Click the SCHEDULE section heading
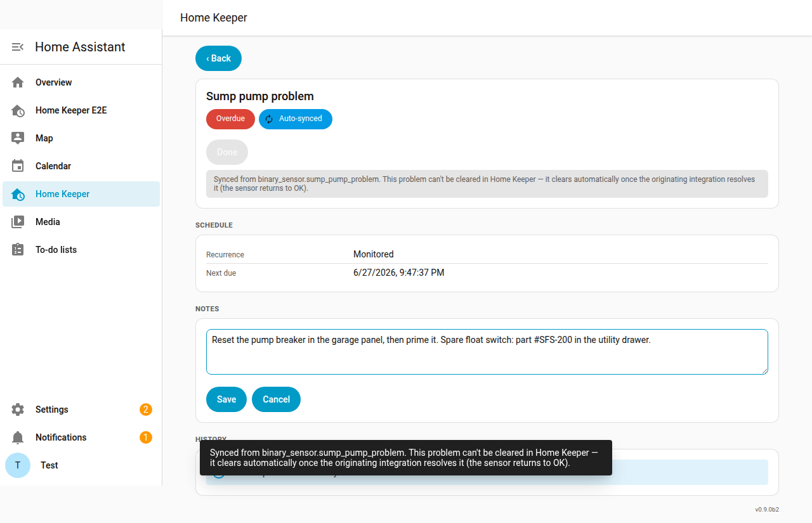Image resolution: width=812 pixels, height=523 pixels. coord(214,225)
